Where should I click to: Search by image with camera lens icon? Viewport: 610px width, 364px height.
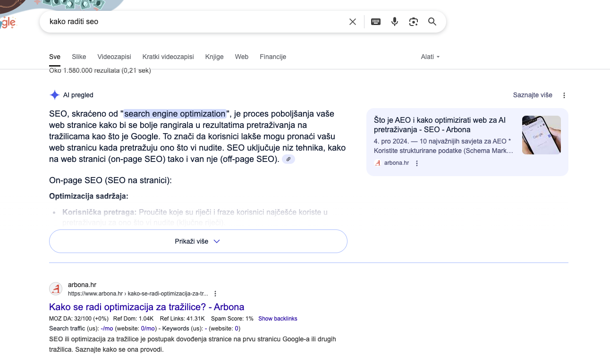(414, 22)
